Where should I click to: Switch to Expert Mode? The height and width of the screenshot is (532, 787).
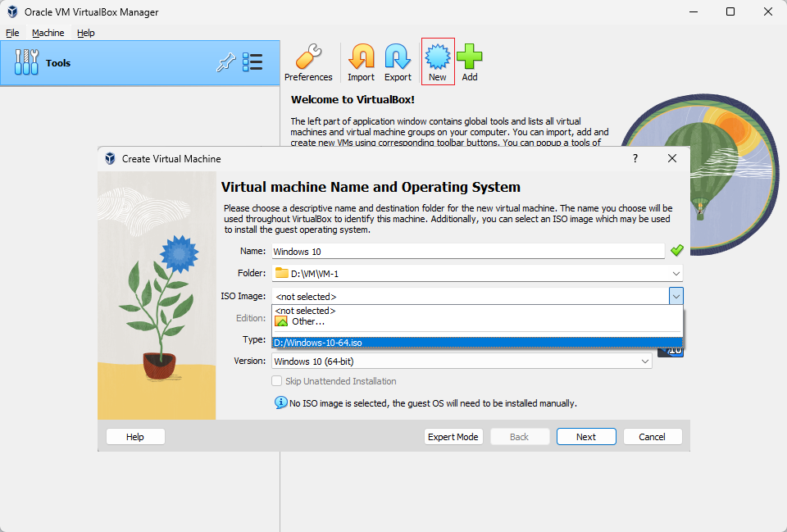pos(453,437)
